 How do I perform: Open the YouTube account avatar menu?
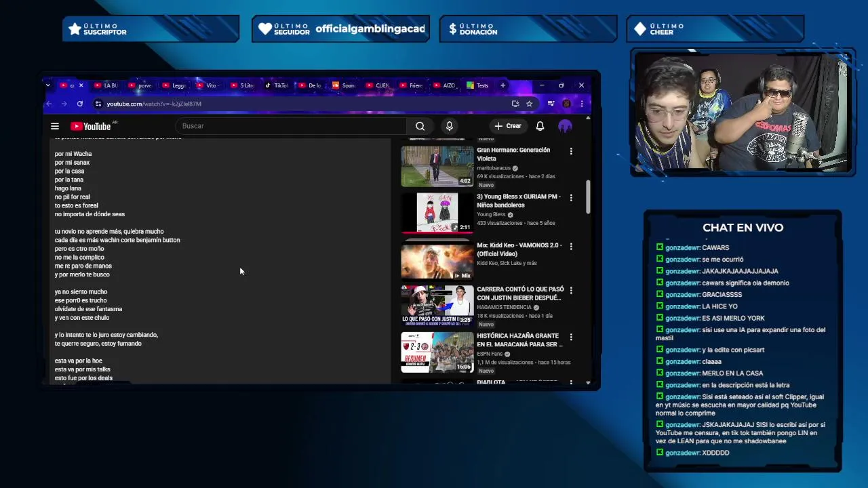565,126
